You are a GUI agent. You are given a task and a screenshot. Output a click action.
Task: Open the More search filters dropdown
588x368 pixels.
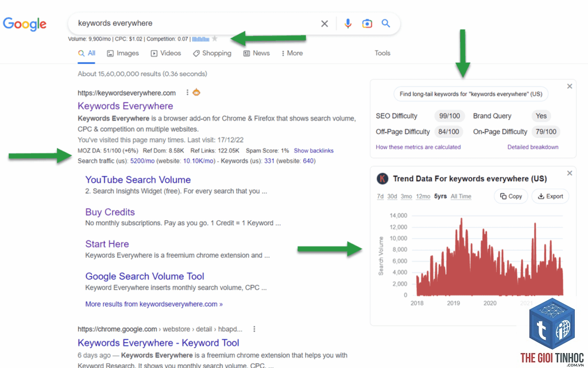point(292,53)
